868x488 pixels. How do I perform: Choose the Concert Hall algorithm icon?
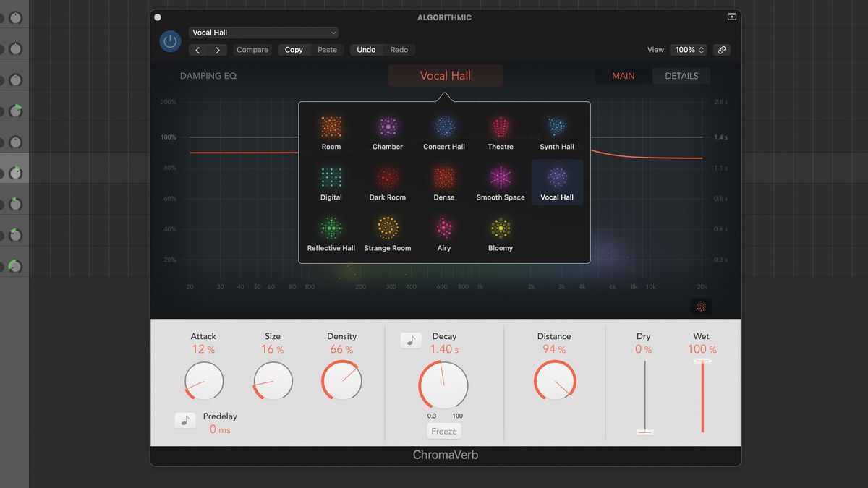[x=443, y=126]
